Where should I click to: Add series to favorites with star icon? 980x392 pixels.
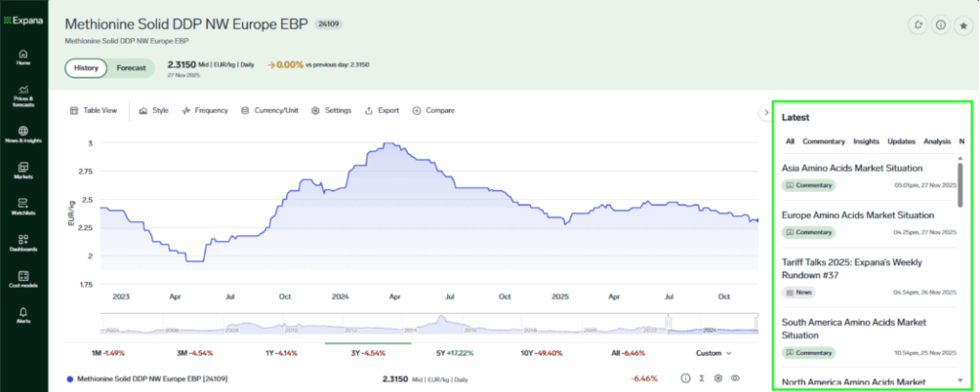[963, 25]
